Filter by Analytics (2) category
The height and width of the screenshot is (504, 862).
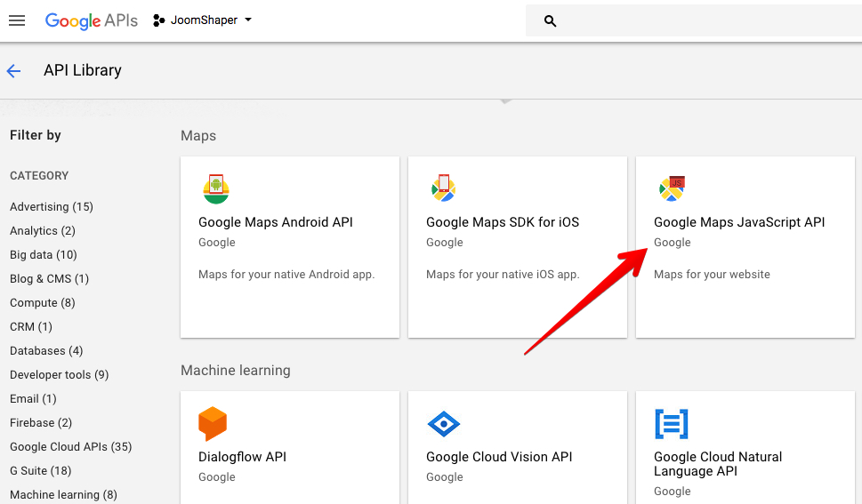point(43,231)
